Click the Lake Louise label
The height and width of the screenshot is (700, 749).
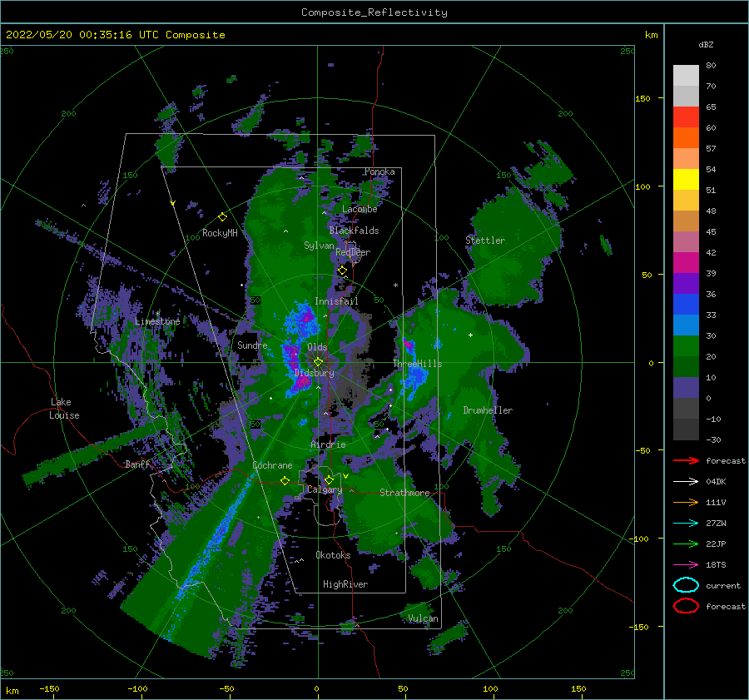64,409
